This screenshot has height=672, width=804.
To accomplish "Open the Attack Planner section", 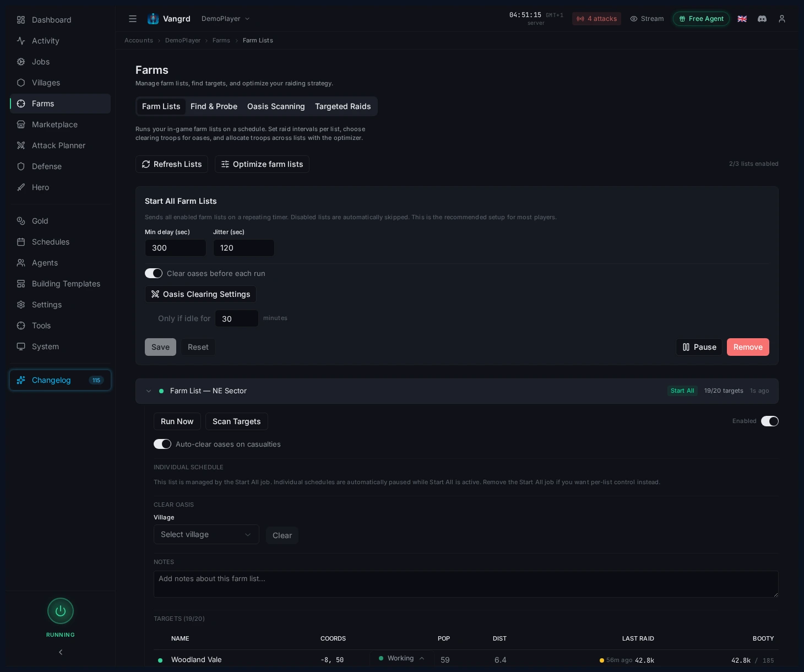I will (x=58, y=145).
